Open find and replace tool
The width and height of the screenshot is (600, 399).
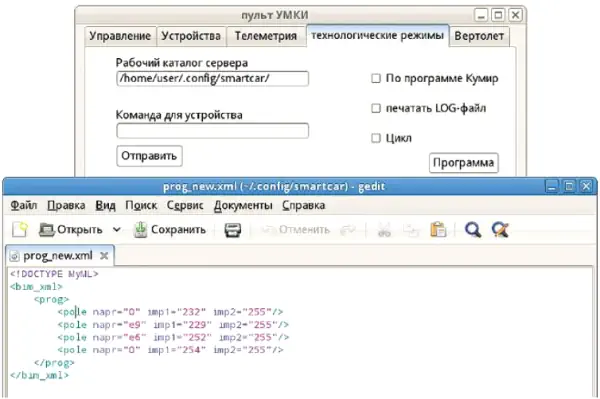point(500,230)
